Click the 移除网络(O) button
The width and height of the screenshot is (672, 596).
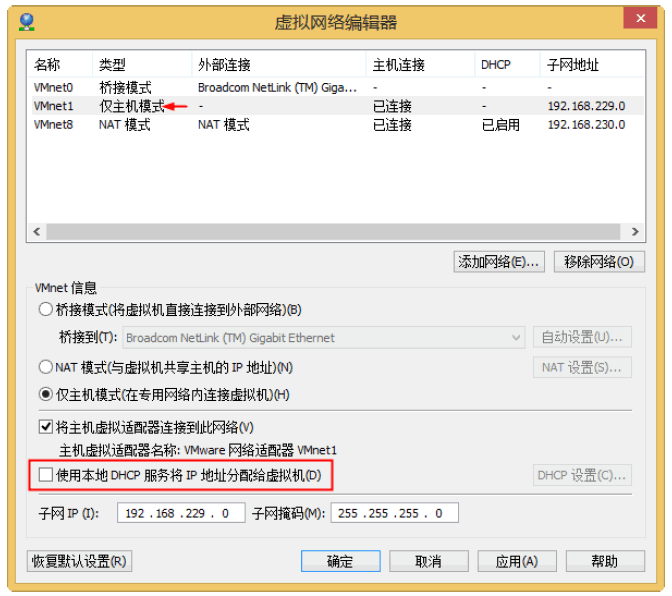(599, 261)
